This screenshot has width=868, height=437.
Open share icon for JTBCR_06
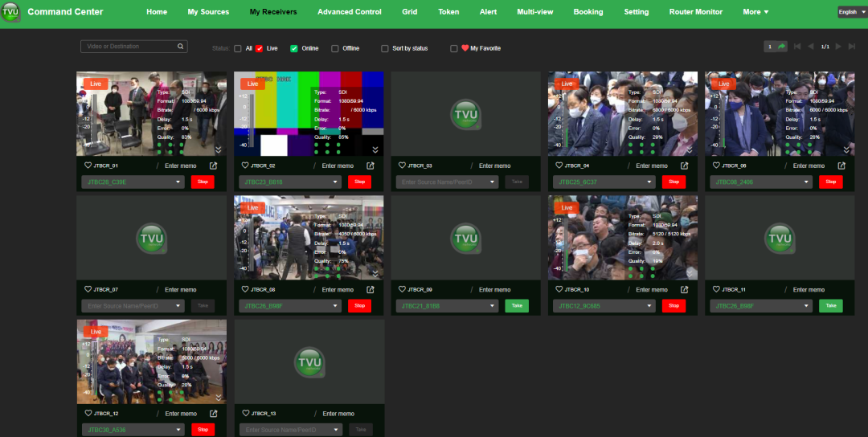842,165
